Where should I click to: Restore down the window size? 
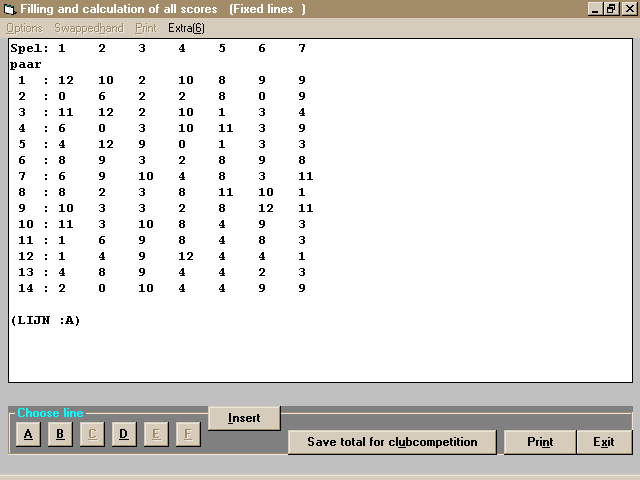[610, 9]
